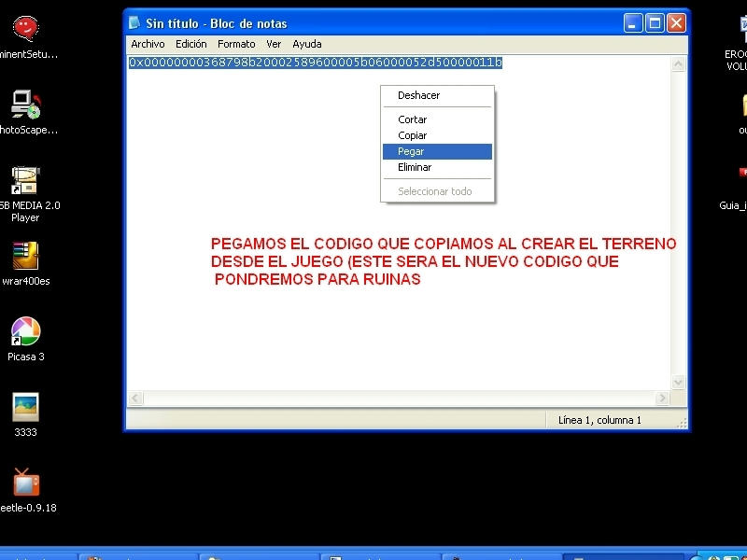The width and height of the screenshot is (747, 560).
Task: Open the Edición menu
Action: pos(190,43)
